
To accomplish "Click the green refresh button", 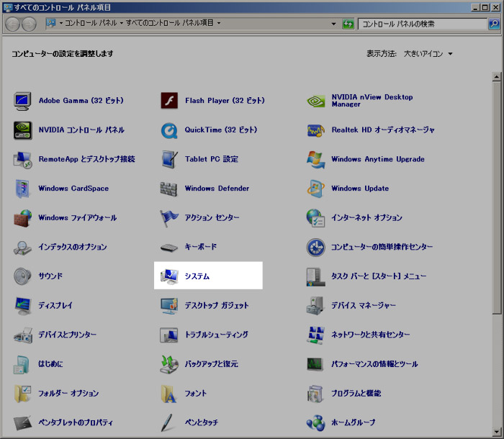I will [348, 24].
